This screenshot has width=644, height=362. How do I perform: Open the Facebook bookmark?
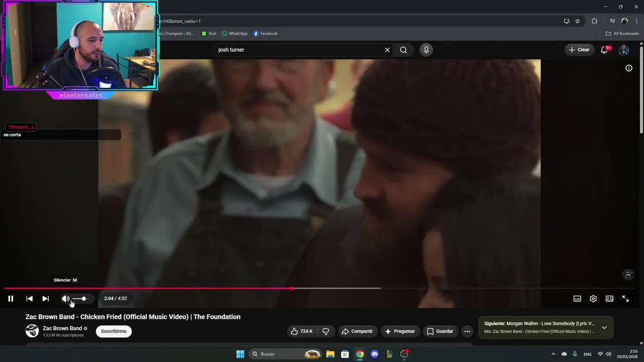[x=265, y=34]
